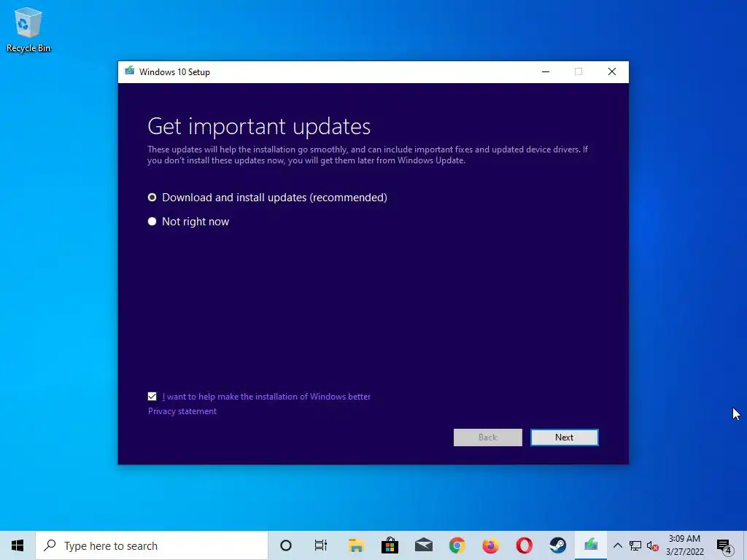This screenshot has height=560, width=747.
Task: Click the disabled maximize button
Action: [578, 72]
